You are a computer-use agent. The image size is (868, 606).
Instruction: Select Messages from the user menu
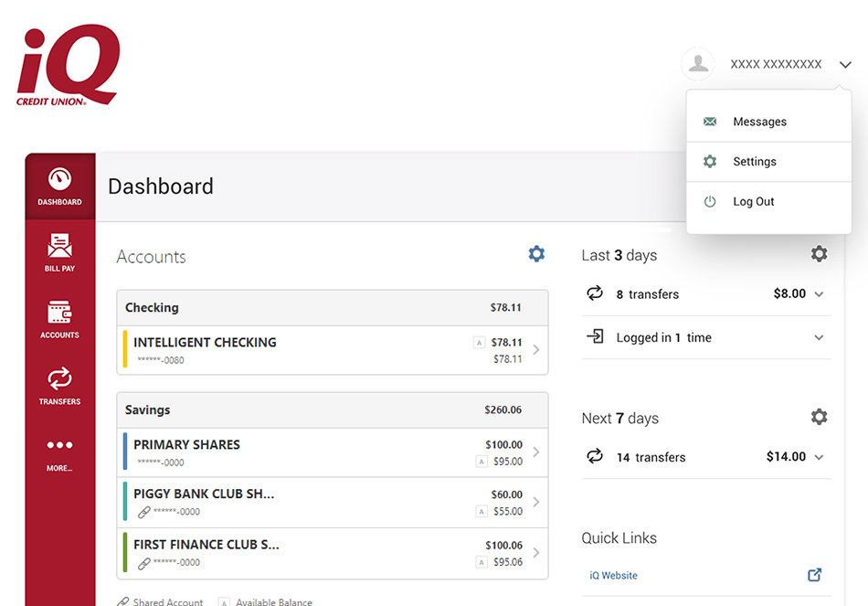[x=759, y=122]
